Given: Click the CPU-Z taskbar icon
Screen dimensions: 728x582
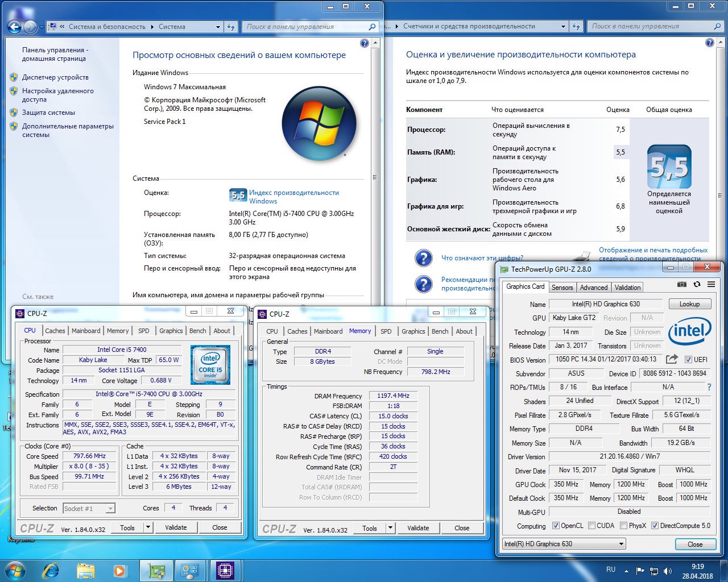Looking at the screenshot, I should [225, 570].
